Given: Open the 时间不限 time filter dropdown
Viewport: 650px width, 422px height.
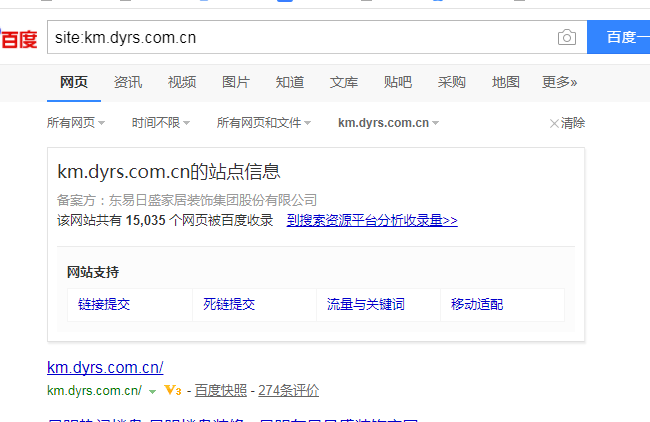Looking at the screenshot, I should (161, 123).
